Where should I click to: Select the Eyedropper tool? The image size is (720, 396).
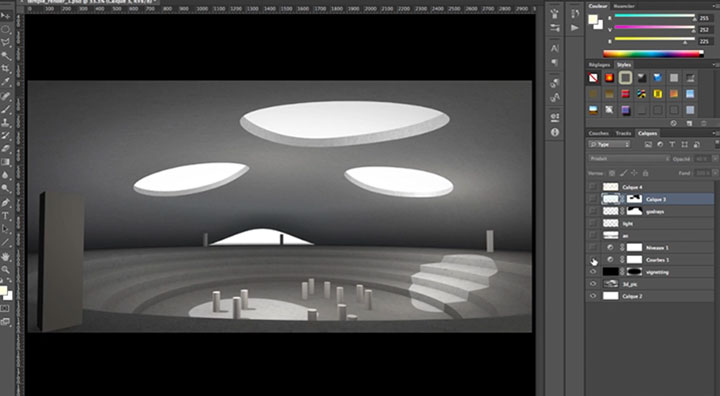click(6, 82)
